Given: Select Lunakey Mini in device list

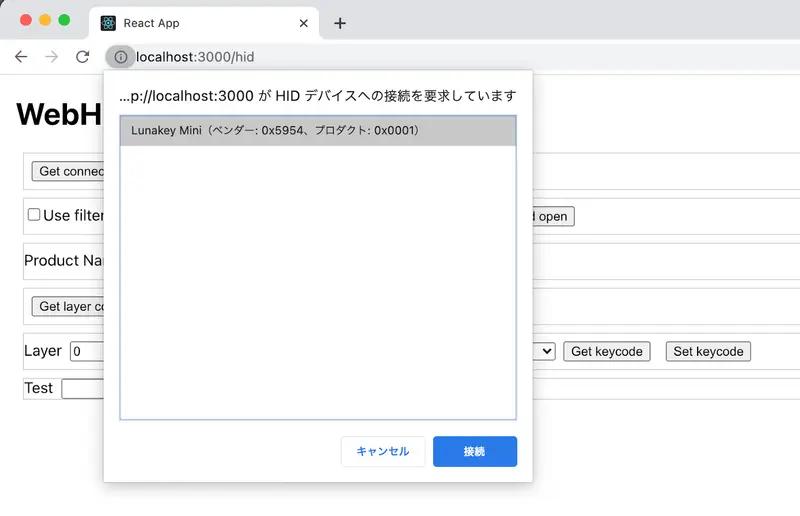Looking at the screenshot, I should point(318,131).
